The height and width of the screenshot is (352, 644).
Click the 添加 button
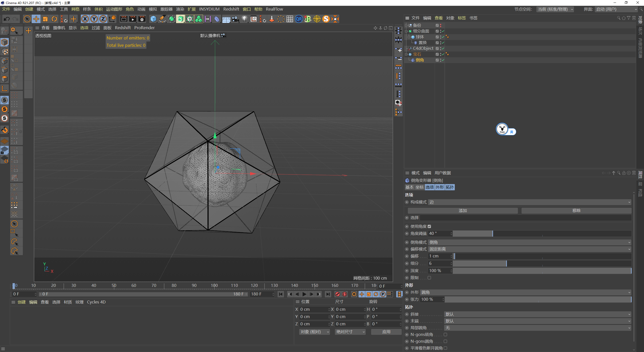click(x=462, y=210)
